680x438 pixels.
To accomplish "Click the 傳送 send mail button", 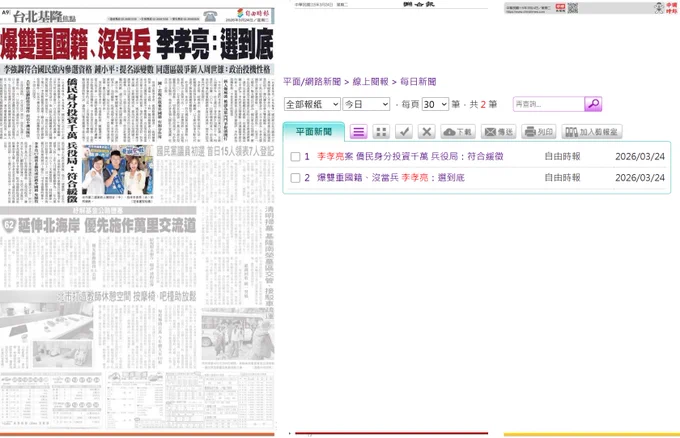I will (498, 132).
